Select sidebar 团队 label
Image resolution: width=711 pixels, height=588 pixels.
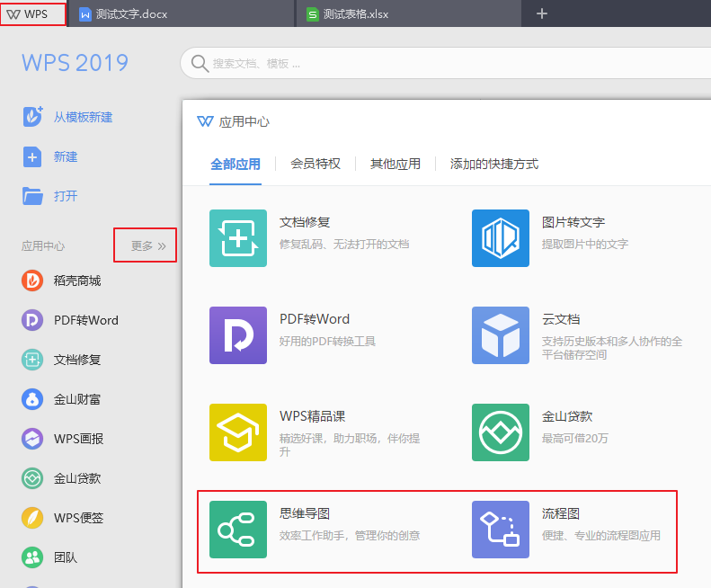coord(66,557)
